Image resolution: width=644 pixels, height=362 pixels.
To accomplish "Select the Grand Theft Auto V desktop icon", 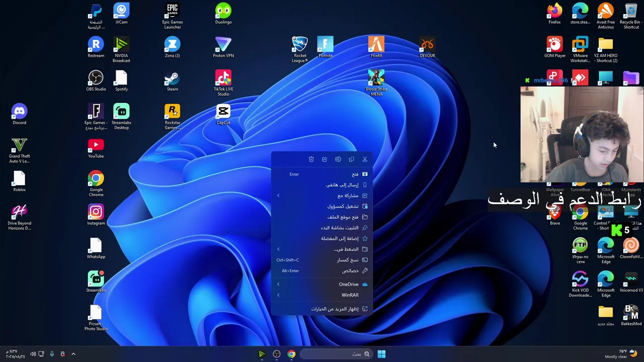I will pyautogui.click(x=19, y=150).
